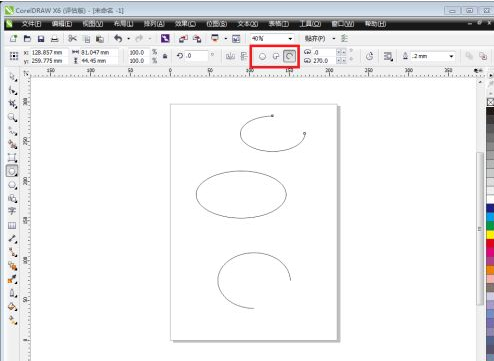Image resolution: width=494 pixels, height=361 pixels.
Task: Click the object origin grid selector
Action: pos(14,56)
